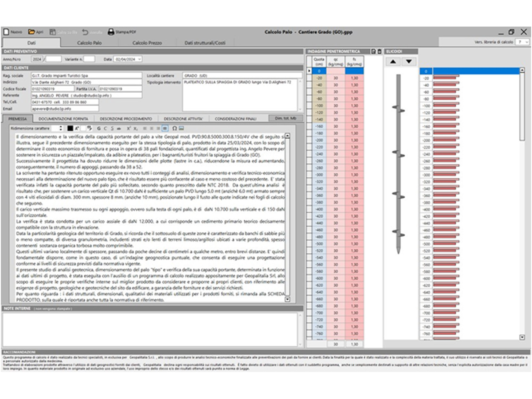This screenshot has width=532, height=399.
Task: Switch to the Calcolo Palo tab
Action: 89,43
